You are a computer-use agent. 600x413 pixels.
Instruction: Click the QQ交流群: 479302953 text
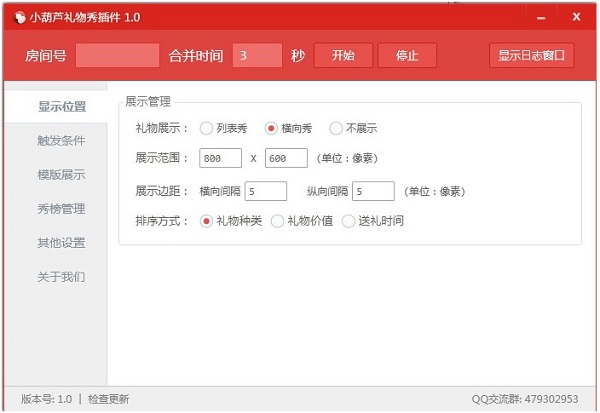[525, 399]
